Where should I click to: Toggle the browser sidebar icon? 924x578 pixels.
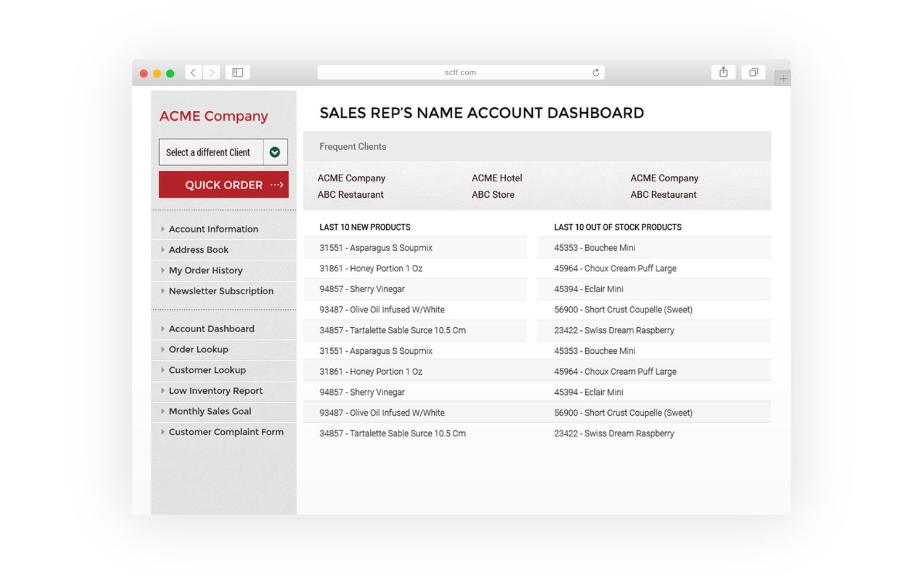(x=238, y=73)
